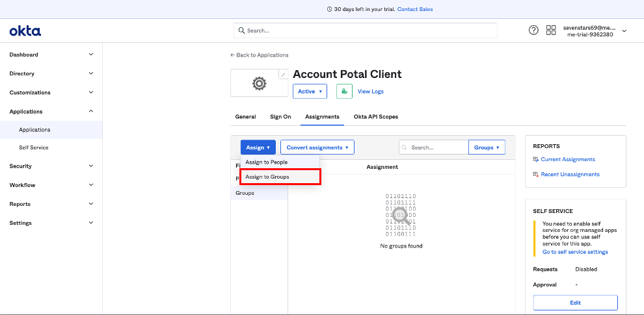Expand the Security sidebar section

pos(51,166)
